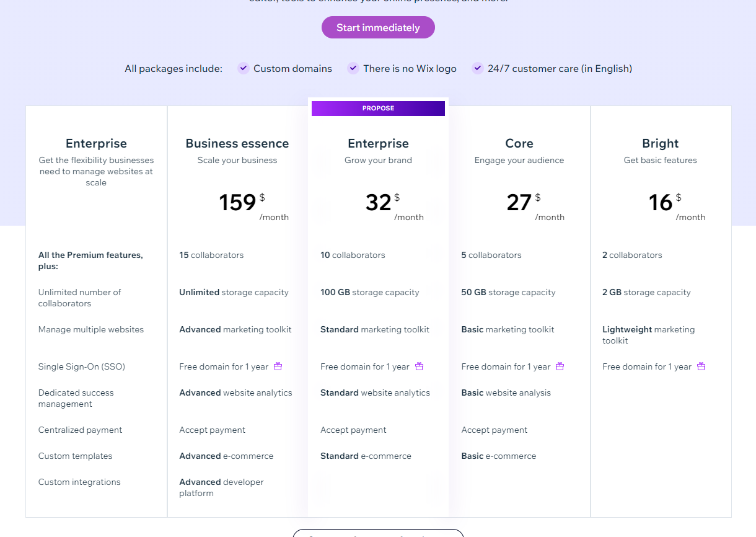Click 'Advanced marketing toolkit' text
The image size is (756, 537).
click(235, 329)
